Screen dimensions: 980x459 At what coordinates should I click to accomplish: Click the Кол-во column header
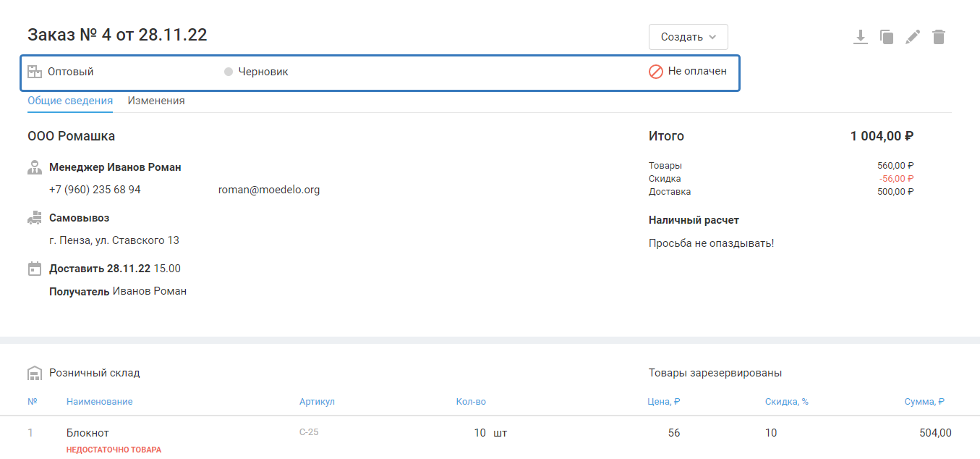[471, 402]
